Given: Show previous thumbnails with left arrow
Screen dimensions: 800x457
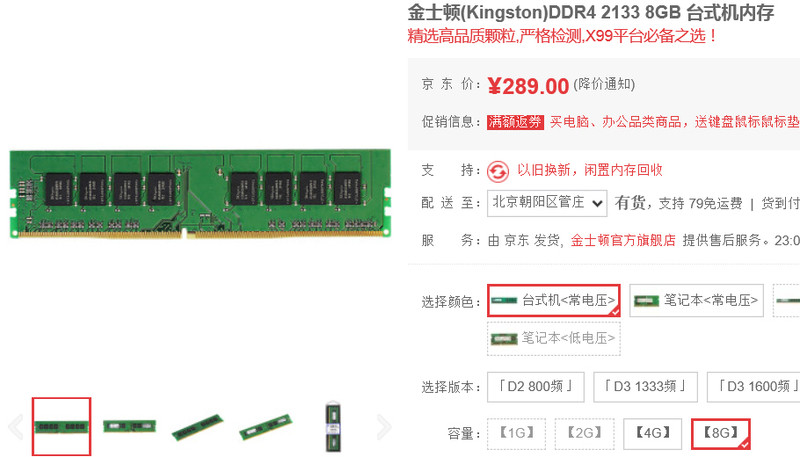Looking at the screenshot, I should coord(16,427).
